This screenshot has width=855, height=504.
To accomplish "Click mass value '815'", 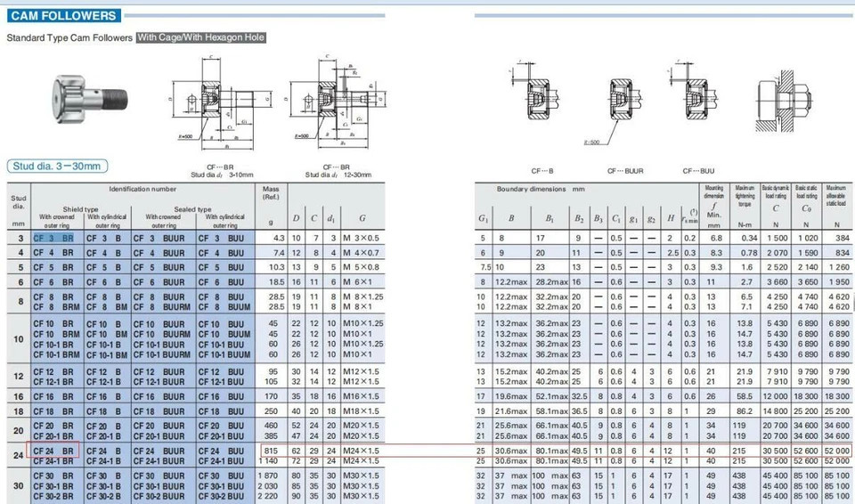I will tap(271, 451).
